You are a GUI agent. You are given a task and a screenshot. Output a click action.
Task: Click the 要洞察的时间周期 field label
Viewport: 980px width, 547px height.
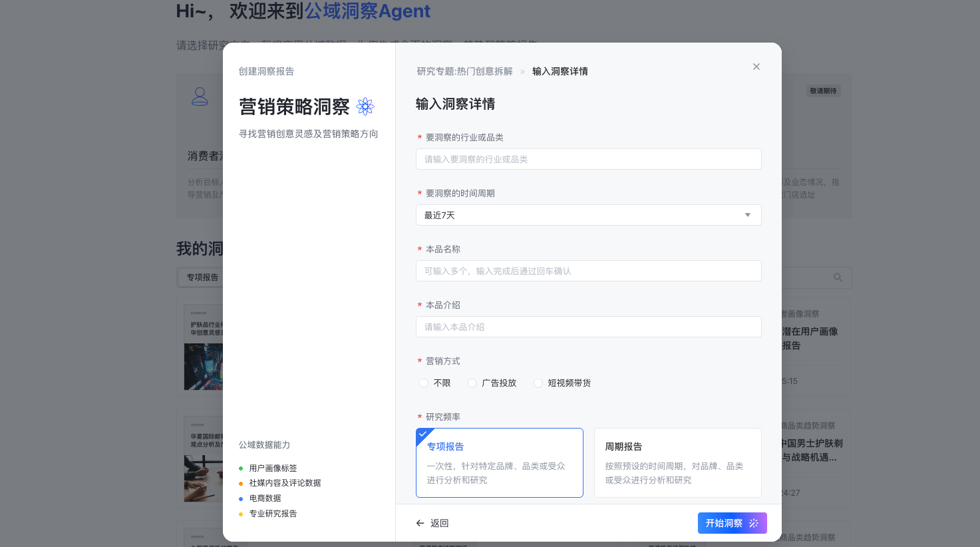pyautogui.click(x=460, y=193)
